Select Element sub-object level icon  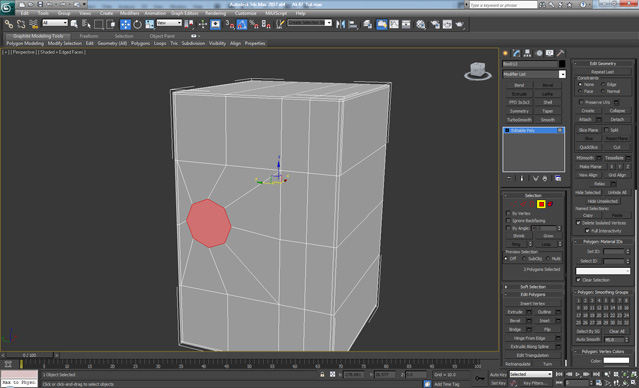click(550, 204)
